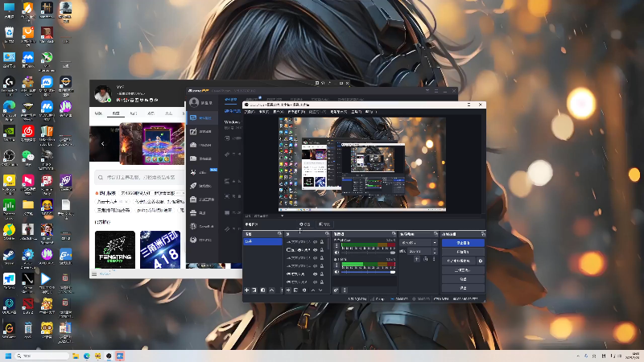Toggle lock on the topmost source row
Image resolution: width=644 pixels, height=362 pixels.
321,242
